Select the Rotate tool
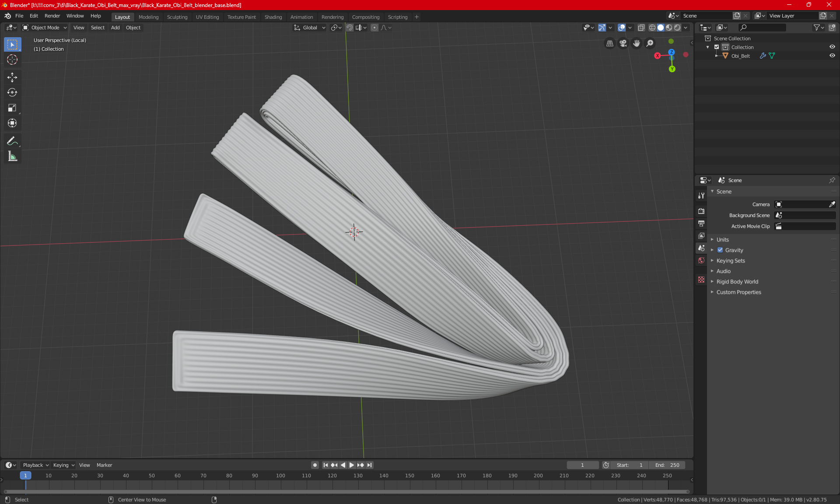The width and height of the screenshot is (840, 504). 12,92
